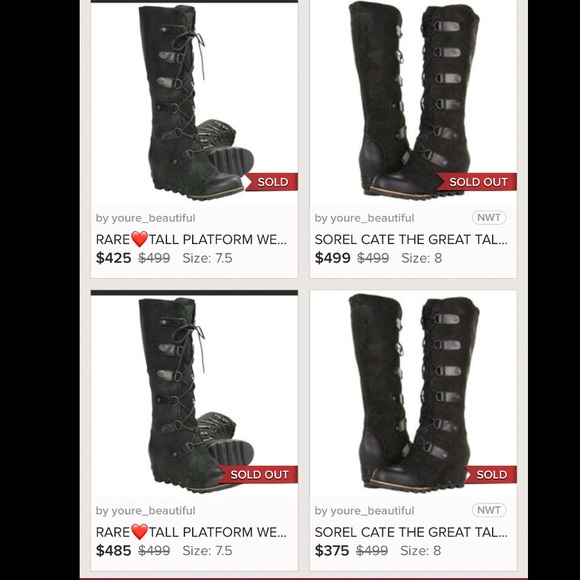Screen dimensions: 580x580
Task: Open seller youre_beautiful on the $499 listing
Action: tap(364, 218)
